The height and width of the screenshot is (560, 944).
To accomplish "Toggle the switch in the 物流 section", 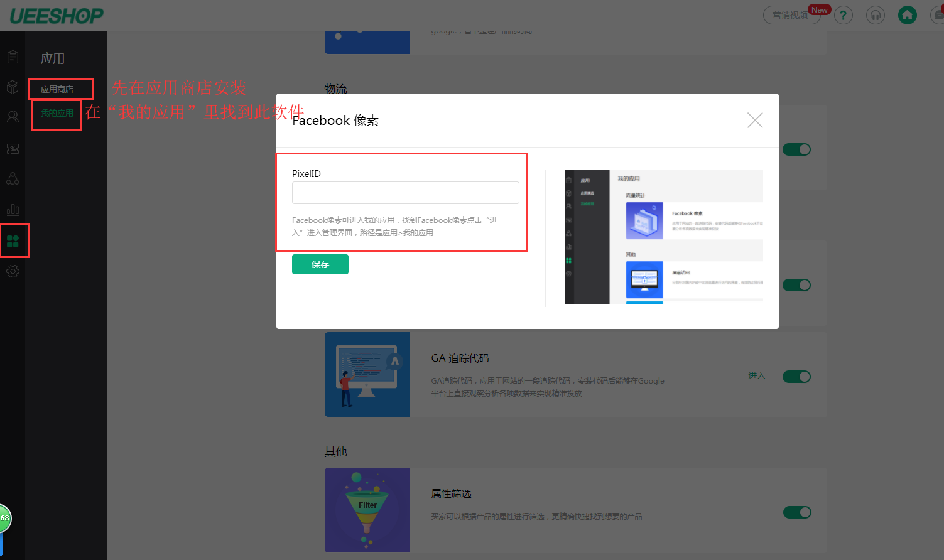I will pyautogui.click(x=796, y=149).
